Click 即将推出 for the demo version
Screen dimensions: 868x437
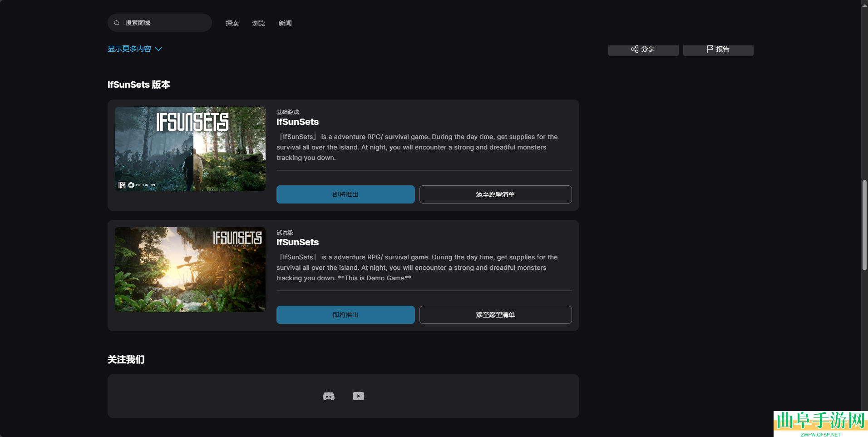coord(345,315)
